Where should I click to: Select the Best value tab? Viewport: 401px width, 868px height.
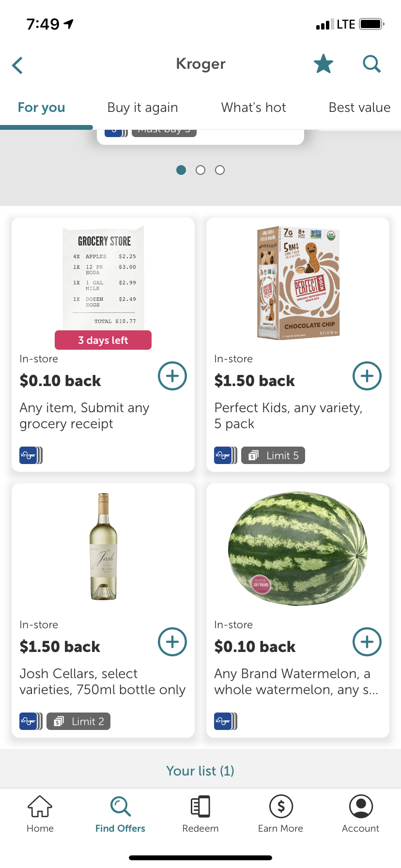coord(359,108)
